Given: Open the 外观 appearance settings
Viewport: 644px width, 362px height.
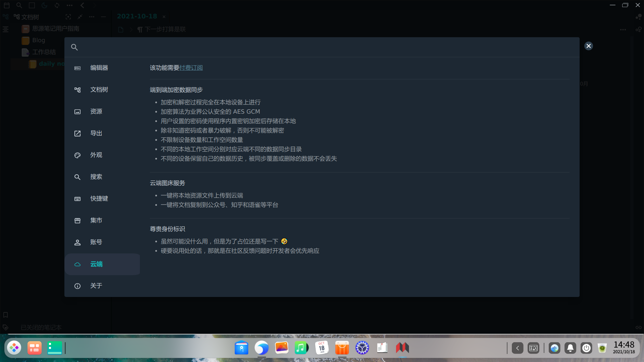Looking at the screenshot, I should point(96,155).
